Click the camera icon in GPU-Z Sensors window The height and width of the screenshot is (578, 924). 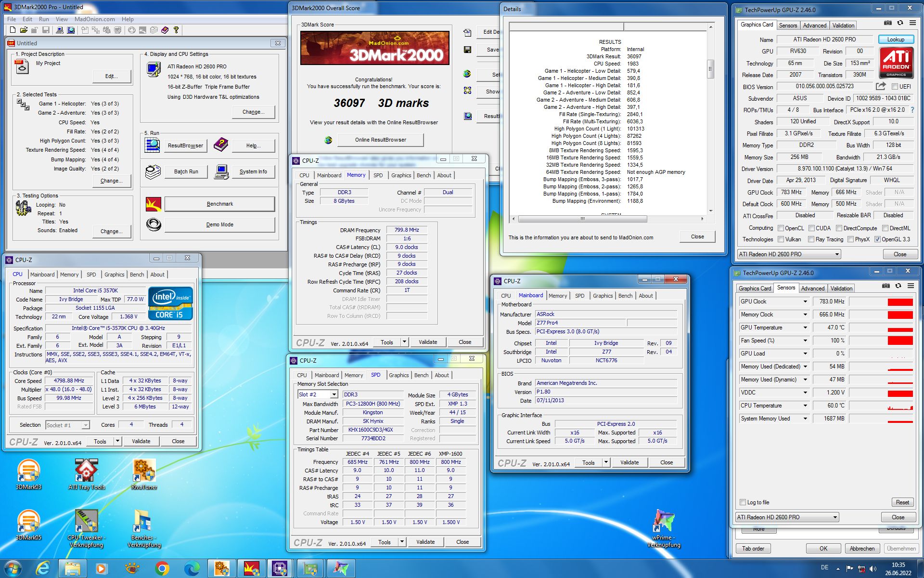(886, 286)
